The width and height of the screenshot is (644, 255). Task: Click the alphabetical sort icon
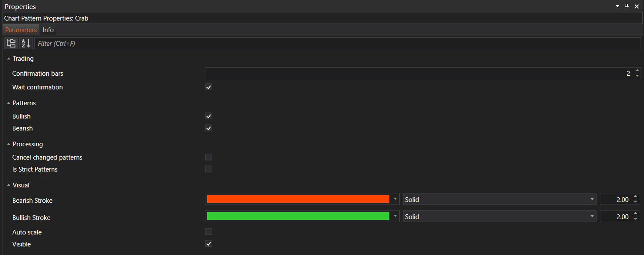(x=26, y=43)
